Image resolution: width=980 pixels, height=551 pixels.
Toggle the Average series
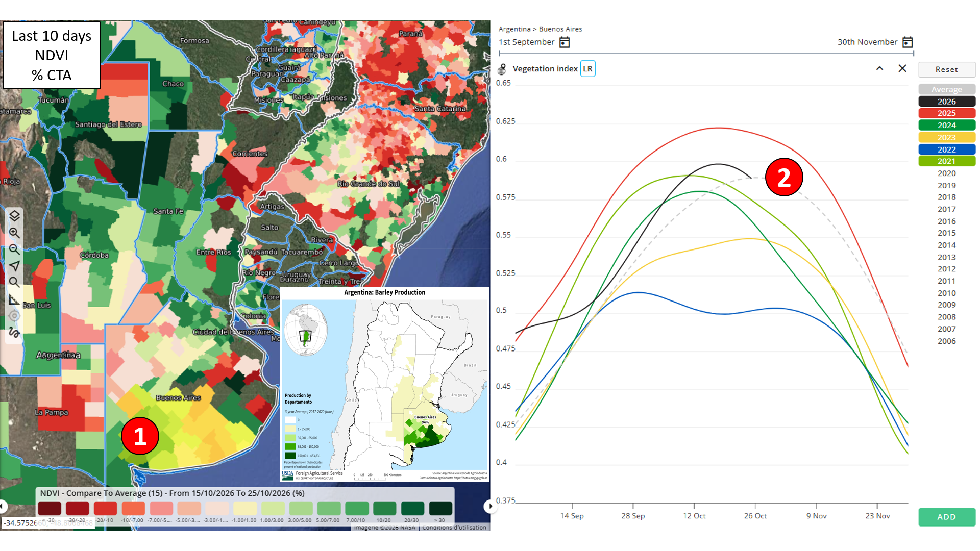pyautogui.click(x=947, y=89)
